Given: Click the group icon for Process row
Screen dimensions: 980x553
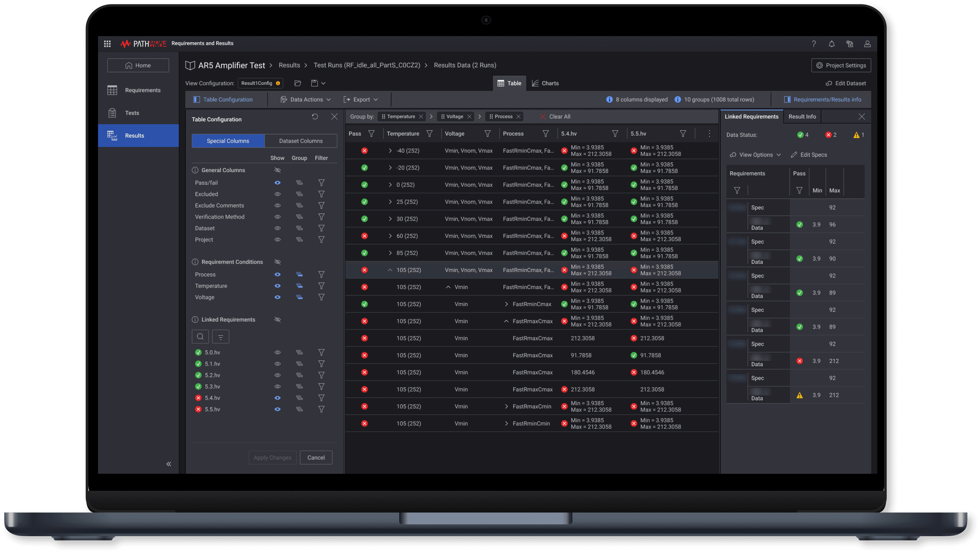Looking at the screenshot, I should pyautogui.click(x=299, y=275).
